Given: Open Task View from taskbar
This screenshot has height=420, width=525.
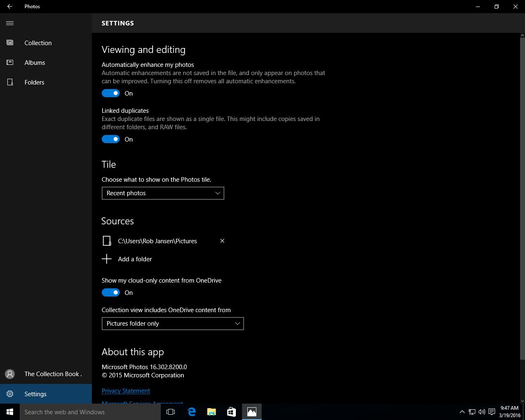Looking at the screenshot, I should (171, 412).
